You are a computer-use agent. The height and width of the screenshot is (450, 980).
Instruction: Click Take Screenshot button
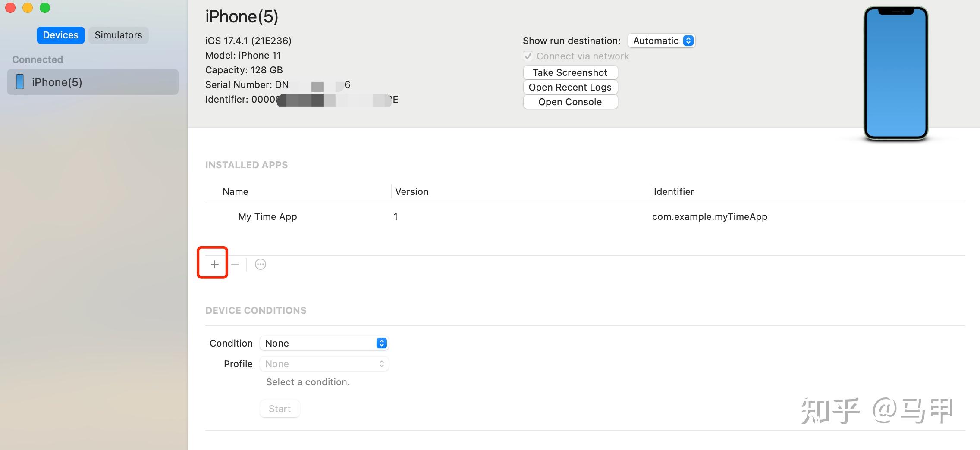tap(570, 72)
